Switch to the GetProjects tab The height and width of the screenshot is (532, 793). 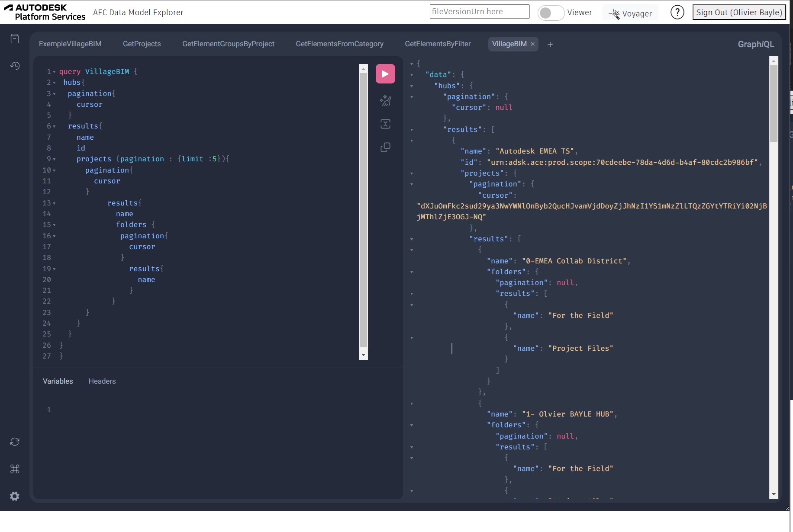[x=142, y=44]
